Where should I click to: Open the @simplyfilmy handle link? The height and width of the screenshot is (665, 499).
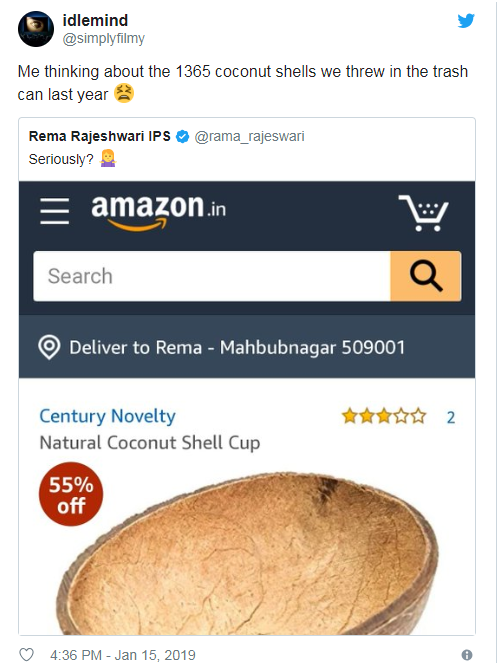(104, 39)
